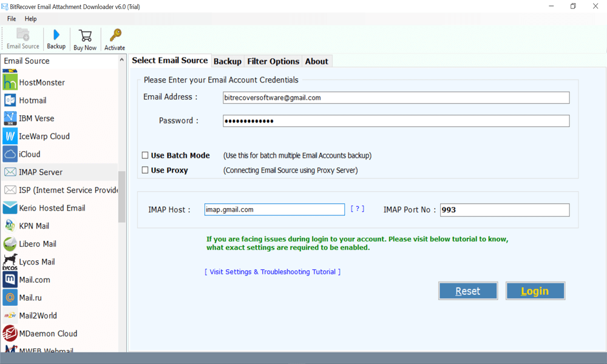Image resolution: width=607 pixels, height=364 pixels.
Task: Switch to the About tab
Action: point(317,61)
